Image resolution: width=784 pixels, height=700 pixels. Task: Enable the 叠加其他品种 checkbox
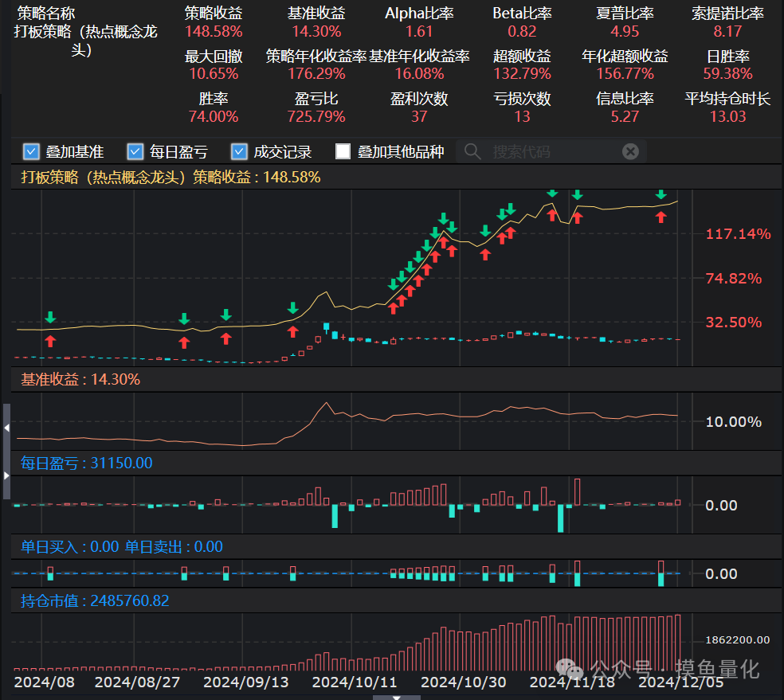(343, 151)
